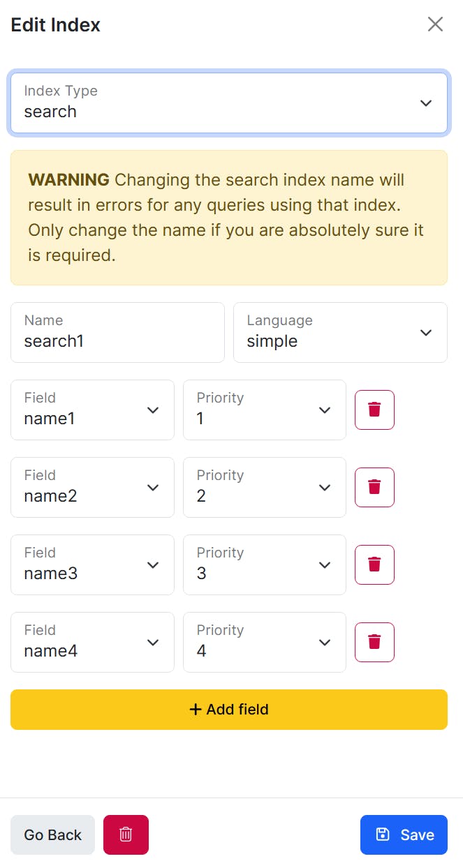Change the Priority dropdown set to 1
Image resolution: width=463 pixels, height=868 pixels.
click(264, 410)
